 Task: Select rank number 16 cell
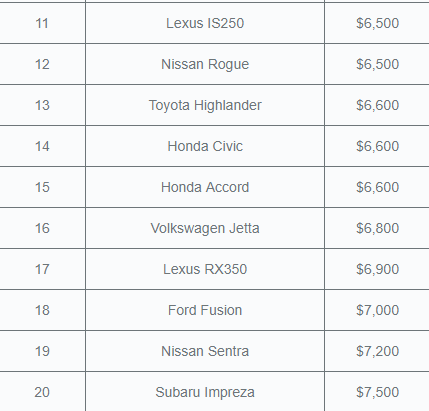click(42, 228)
